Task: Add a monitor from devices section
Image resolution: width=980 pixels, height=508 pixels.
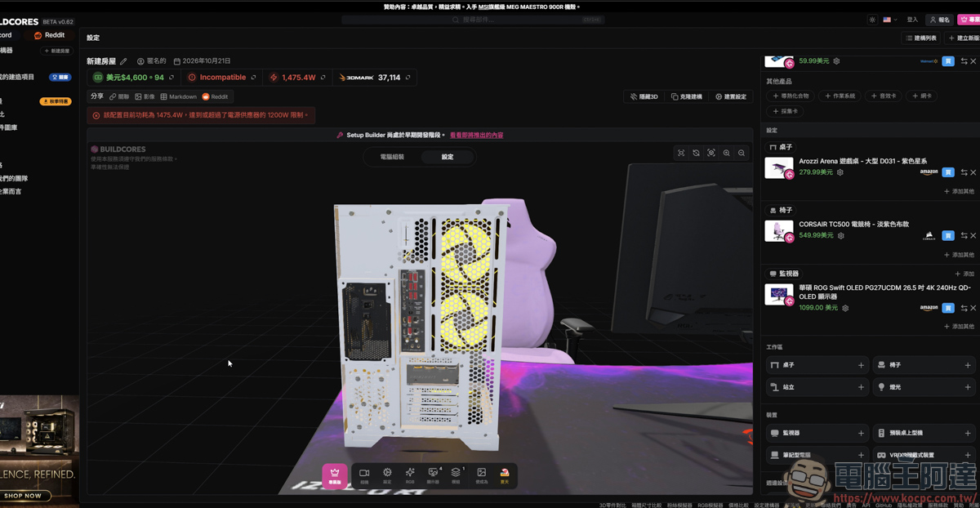Action: pos(817,433)
